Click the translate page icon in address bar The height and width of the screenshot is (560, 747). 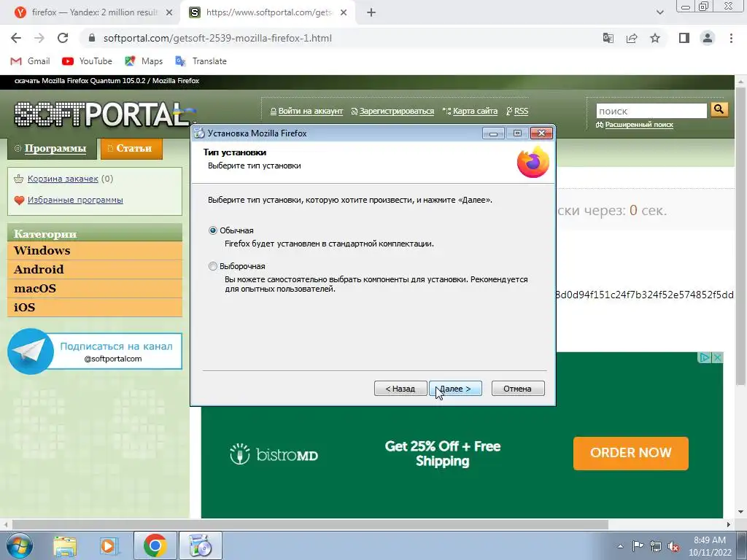608,38
